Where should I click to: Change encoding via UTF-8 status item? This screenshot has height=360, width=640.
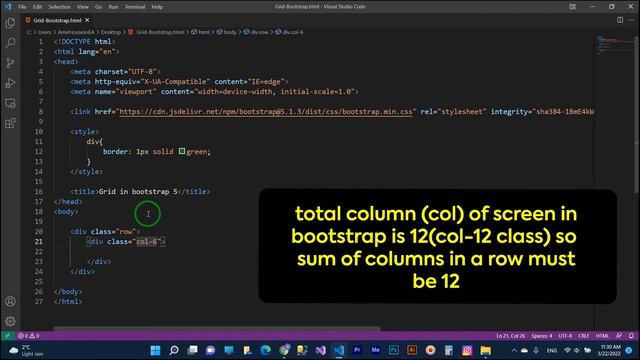coord(565,336)
